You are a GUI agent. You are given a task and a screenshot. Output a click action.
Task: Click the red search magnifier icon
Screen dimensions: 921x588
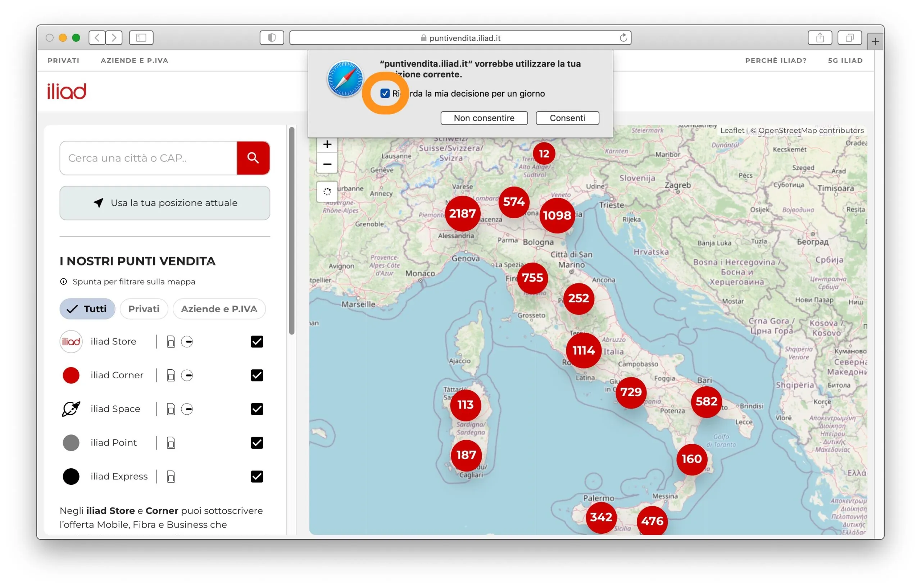pos(253,158)
